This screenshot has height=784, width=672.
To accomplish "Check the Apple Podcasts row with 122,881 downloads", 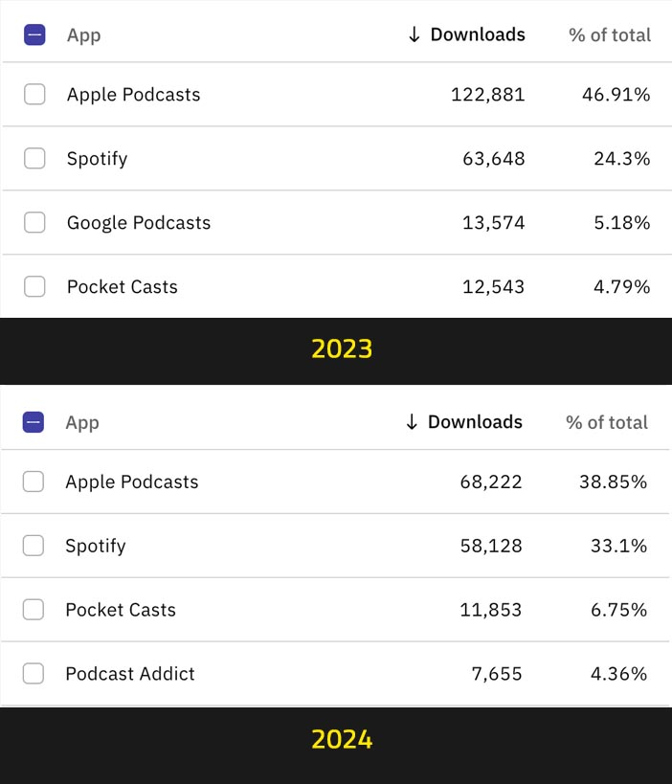I will tap(34, 94).
